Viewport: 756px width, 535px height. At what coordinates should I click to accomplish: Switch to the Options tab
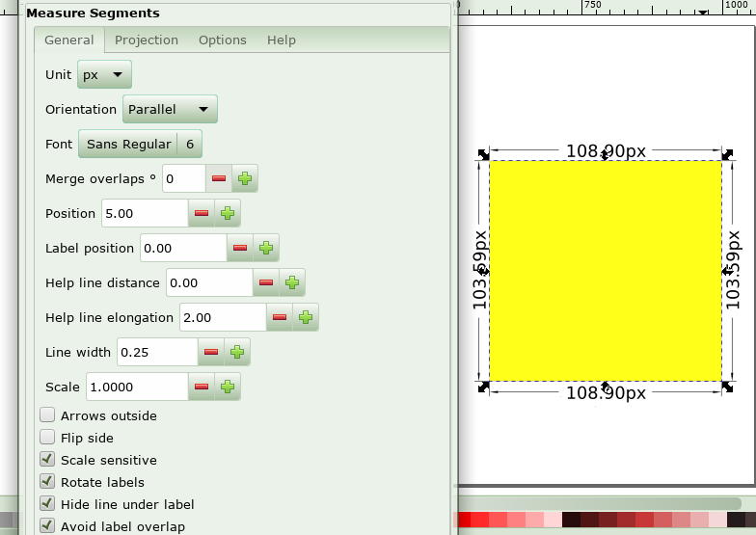(x=222, y=40)
